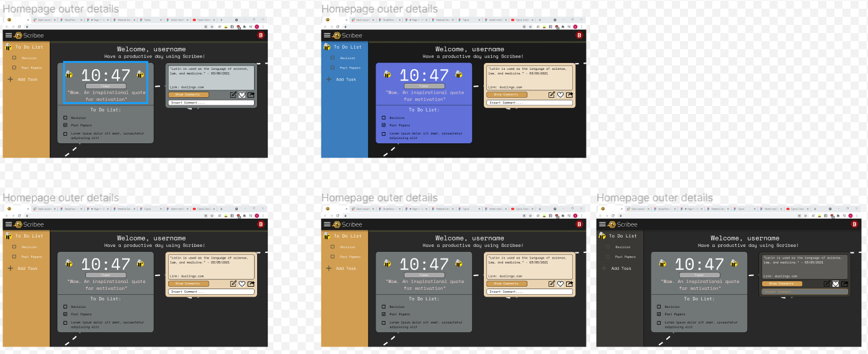Click edit note icon in top-left frame
This screenshot has height=354, width=868.
pyautogui.click(x=234, y=95)
